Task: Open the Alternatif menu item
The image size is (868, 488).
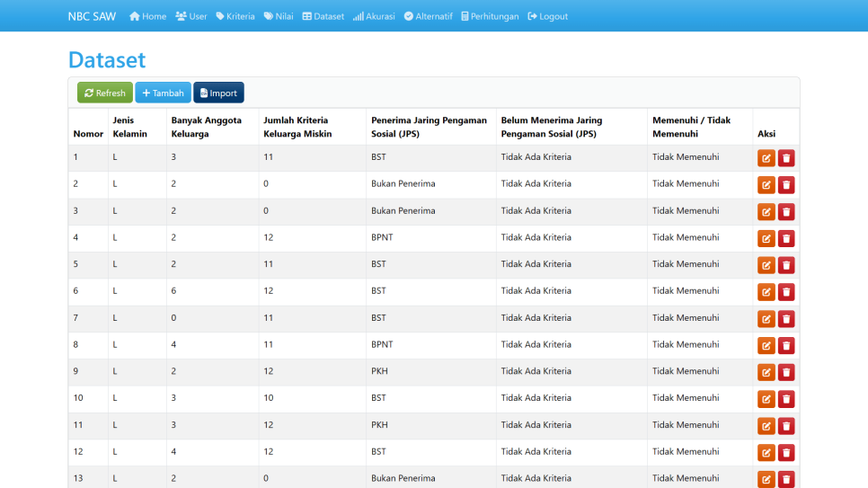Action: pyautogui.click(x=429, y=16)
